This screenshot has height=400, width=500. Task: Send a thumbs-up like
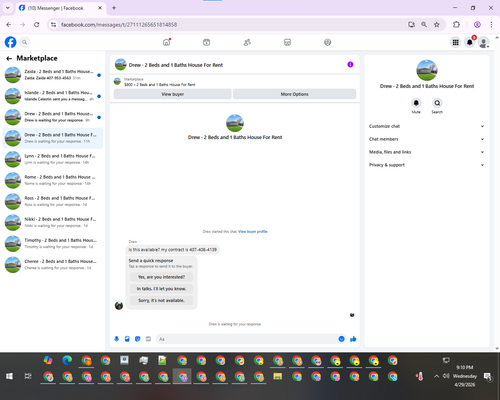pos(353,339)
